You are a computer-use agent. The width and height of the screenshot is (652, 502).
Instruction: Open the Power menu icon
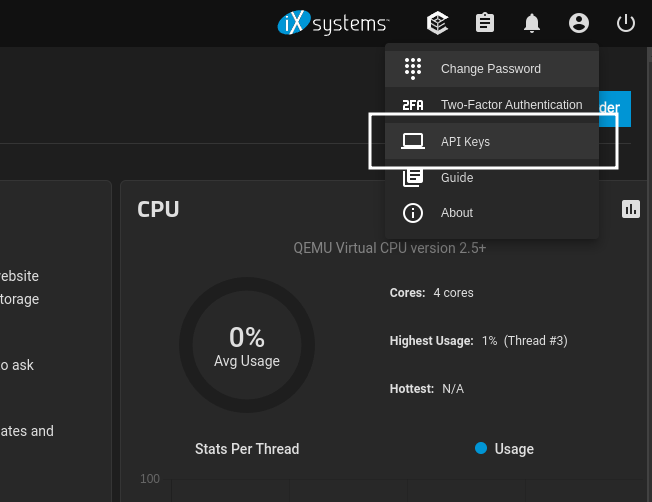pos(626,23)
